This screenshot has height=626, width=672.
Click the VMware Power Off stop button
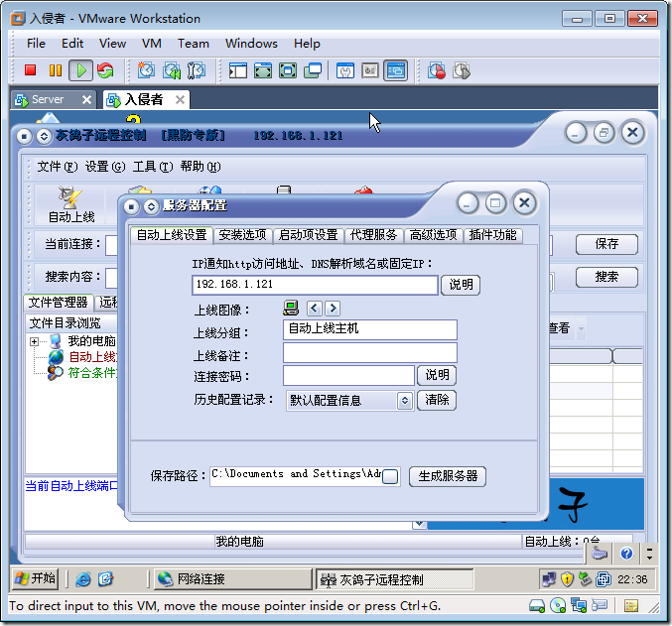30,70
